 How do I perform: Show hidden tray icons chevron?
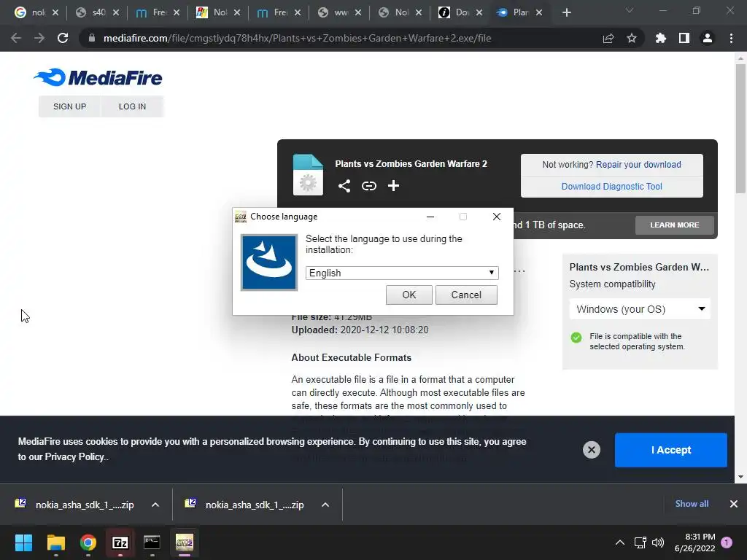620,542
